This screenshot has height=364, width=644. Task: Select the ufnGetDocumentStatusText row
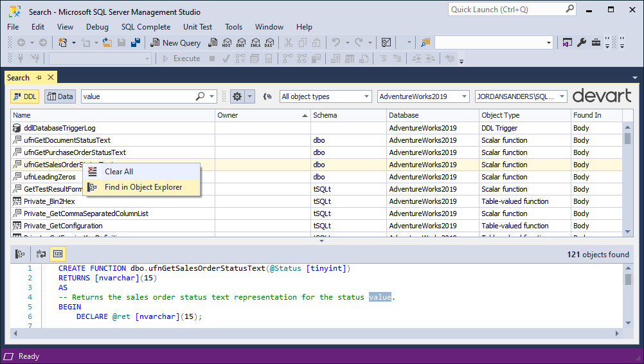[x=316, y=140]
